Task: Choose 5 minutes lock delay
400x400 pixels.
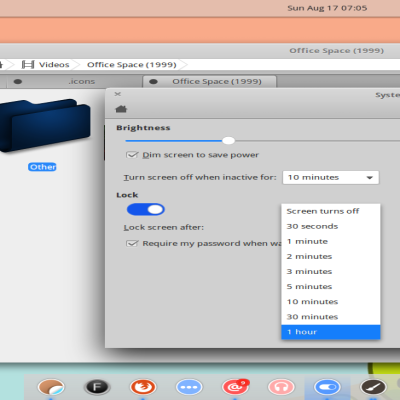Action: point(331,286)
